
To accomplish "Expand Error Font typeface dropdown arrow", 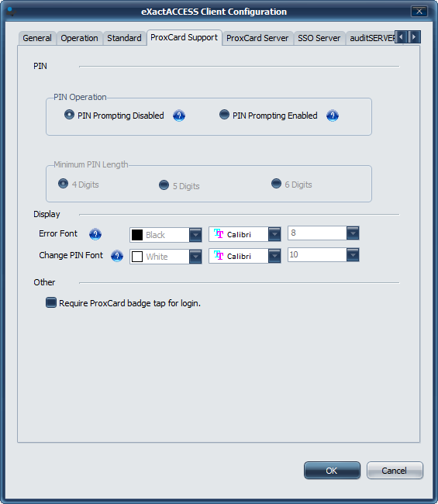I will tap(274, 234).
